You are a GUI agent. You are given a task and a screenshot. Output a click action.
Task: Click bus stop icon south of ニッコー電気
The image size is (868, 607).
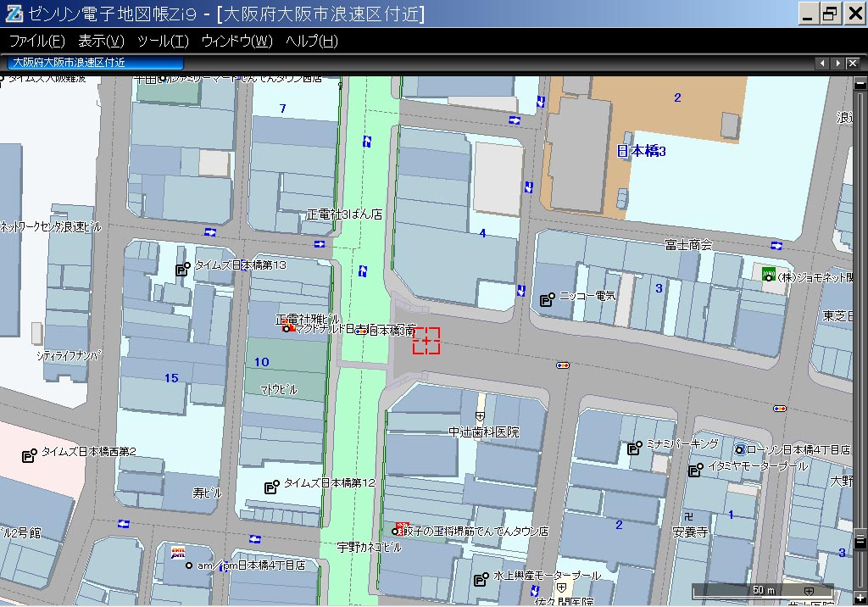tap(563, 365)
